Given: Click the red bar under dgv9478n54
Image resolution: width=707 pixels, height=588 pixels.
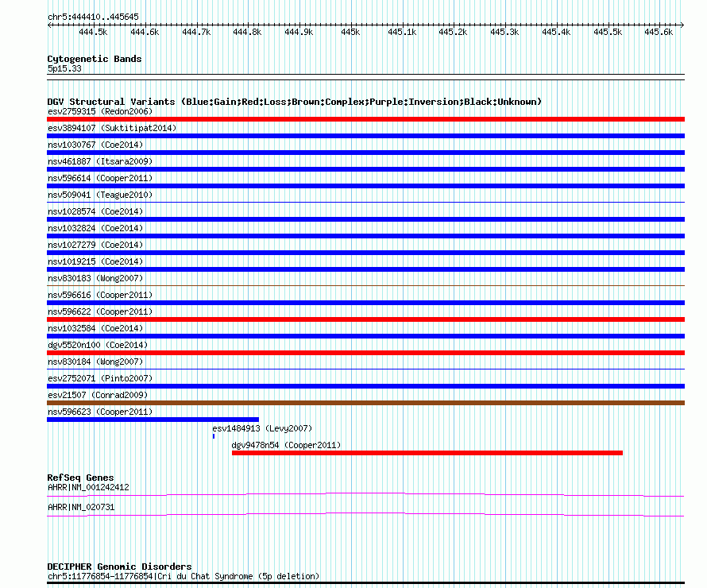Looking at the screenshot, I should (427, 453).
